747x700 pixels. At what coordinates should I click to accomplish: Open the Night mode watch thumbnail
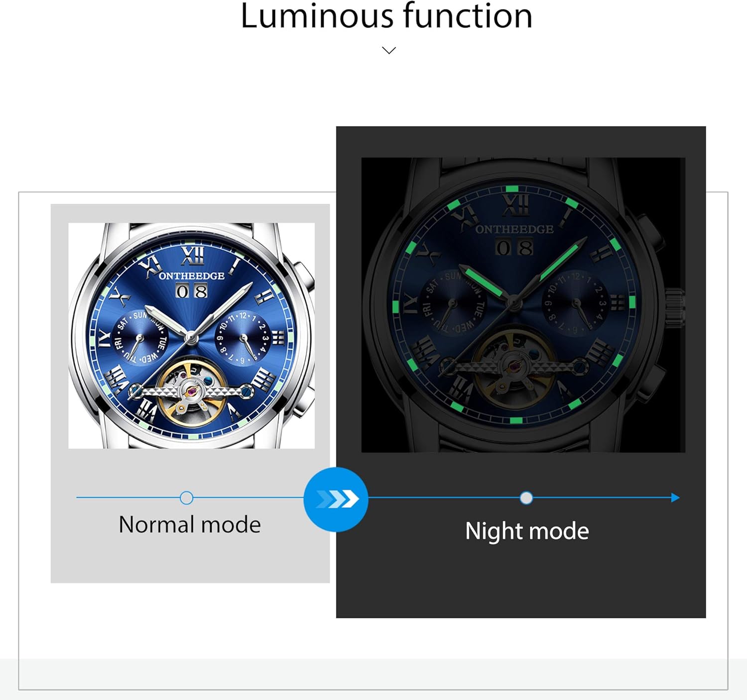tap(523, 305)
